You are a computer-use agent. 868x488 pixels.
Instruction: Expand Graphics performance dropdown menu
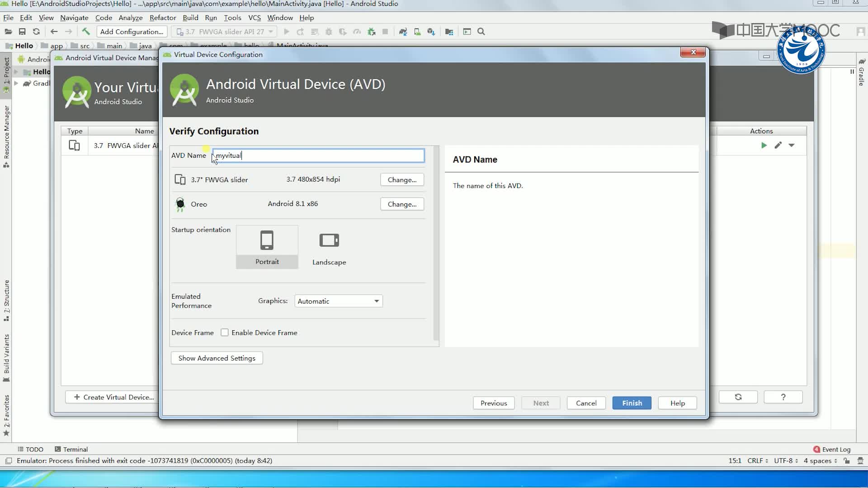click(376, 301)
